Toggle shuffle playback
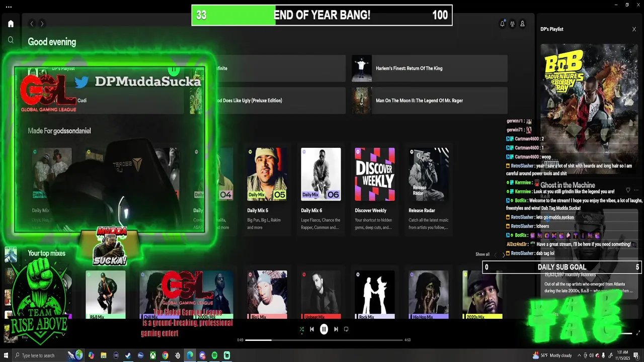Image resolution: width=644 pixels, height=362 pixels. [301, 329]
